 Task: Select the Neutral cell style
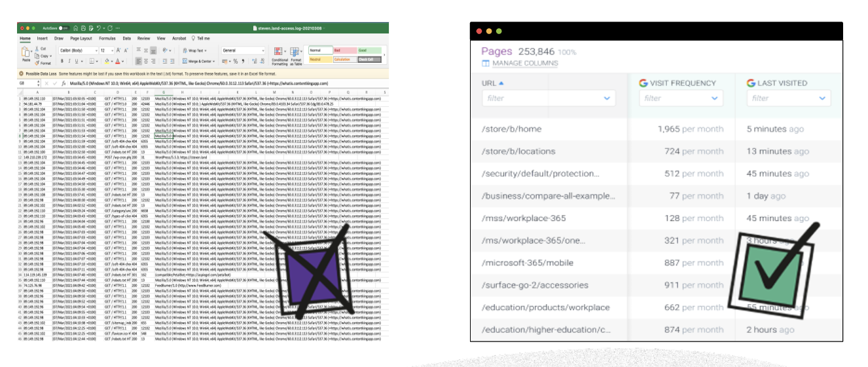321,60
